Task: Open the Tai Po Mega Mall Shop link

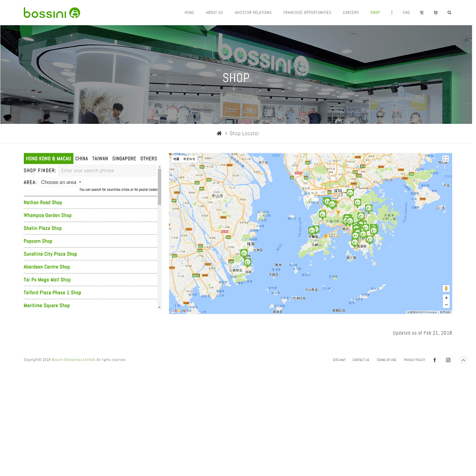Action: (47, 280)
